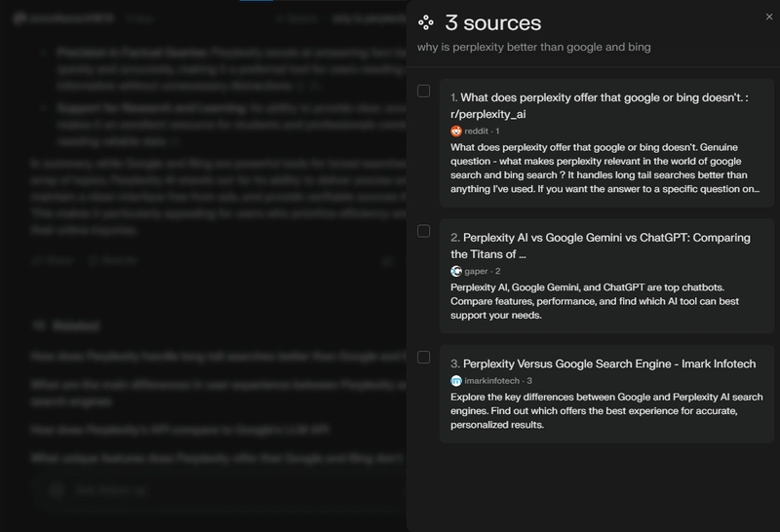The image size is (780, 532).
Task: Click the Reddit favicon icon
Action: click(x=456, y=132)
